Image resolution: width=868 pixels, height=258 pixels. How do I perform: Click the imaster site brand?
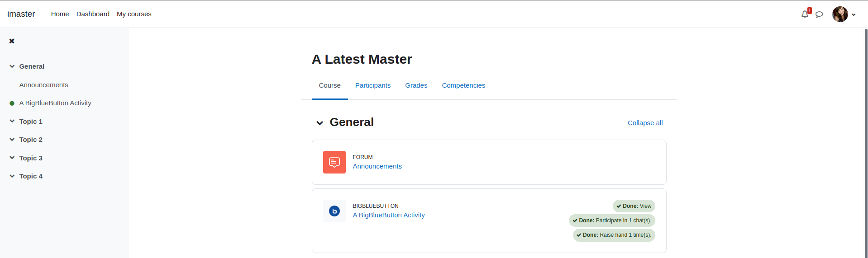tap(21, 14)
